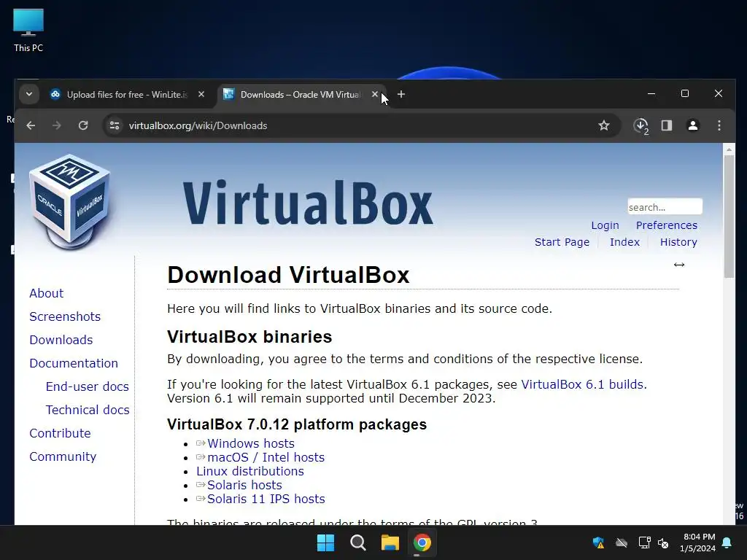Click the page width toggle arrow icon
Screen dimensions: 747x560
coord(679,265)
